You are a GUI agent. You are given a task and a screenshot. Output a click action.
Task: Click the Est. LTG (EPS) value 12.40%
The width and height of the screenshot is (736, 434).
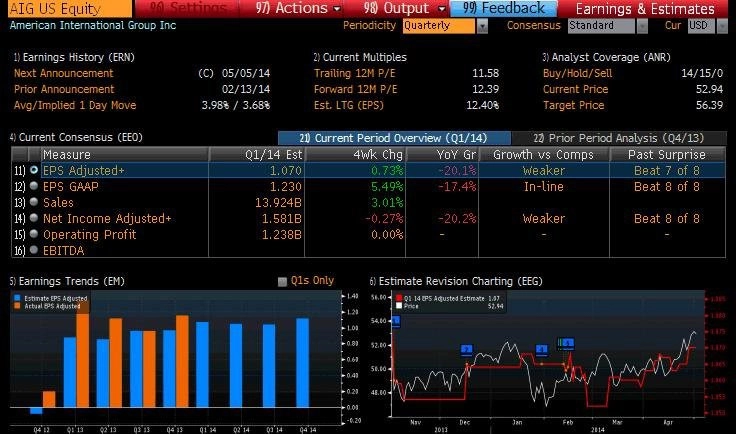pyautogui.click(x=483, y=105)
